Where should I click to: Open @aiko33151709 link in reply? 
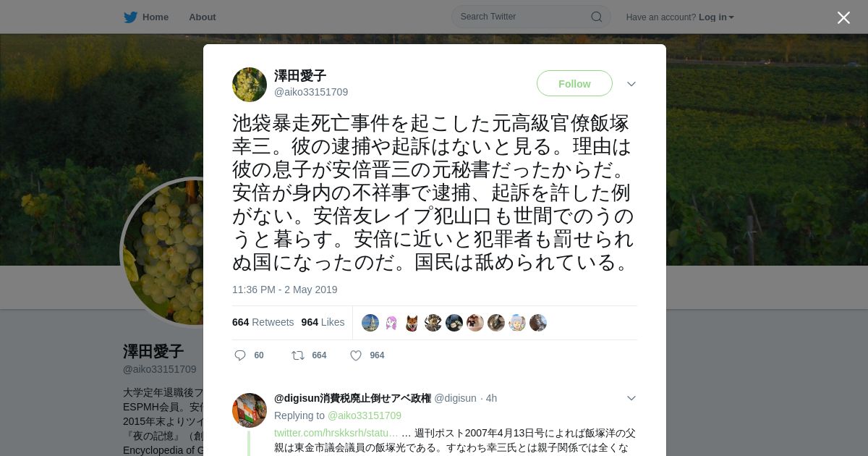(365, 415)
